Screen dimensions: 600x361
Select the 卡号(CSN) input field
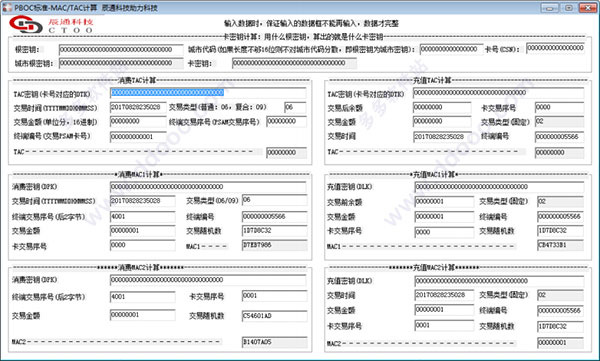(x=555, y=48)
